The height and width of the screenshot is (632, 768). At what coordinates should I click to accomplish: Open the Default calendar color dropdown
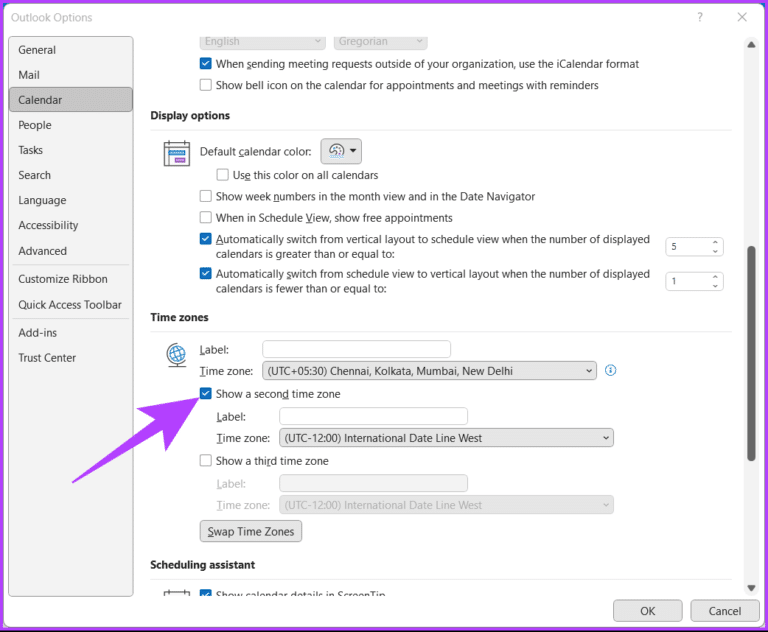click(x=341, y=151)
